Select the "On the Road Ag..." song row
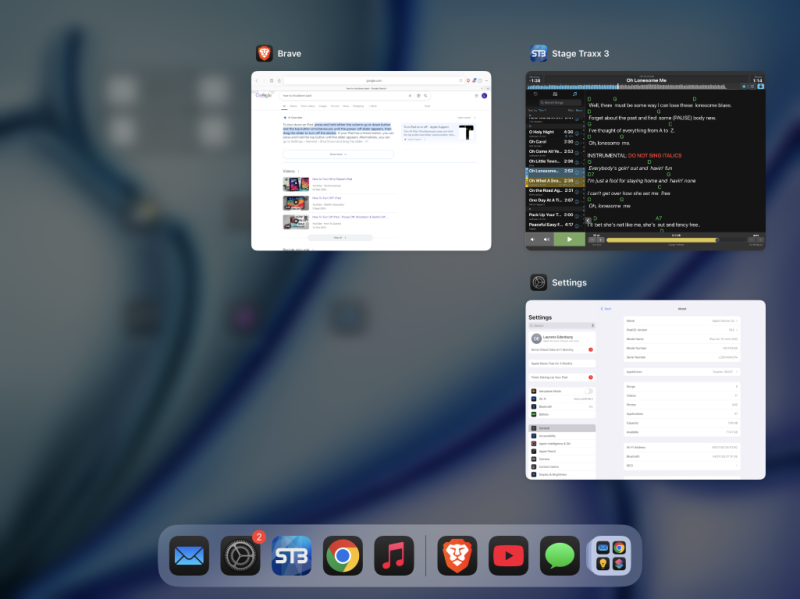The width and height of the screenshot is (800, 599). (552, 191)
